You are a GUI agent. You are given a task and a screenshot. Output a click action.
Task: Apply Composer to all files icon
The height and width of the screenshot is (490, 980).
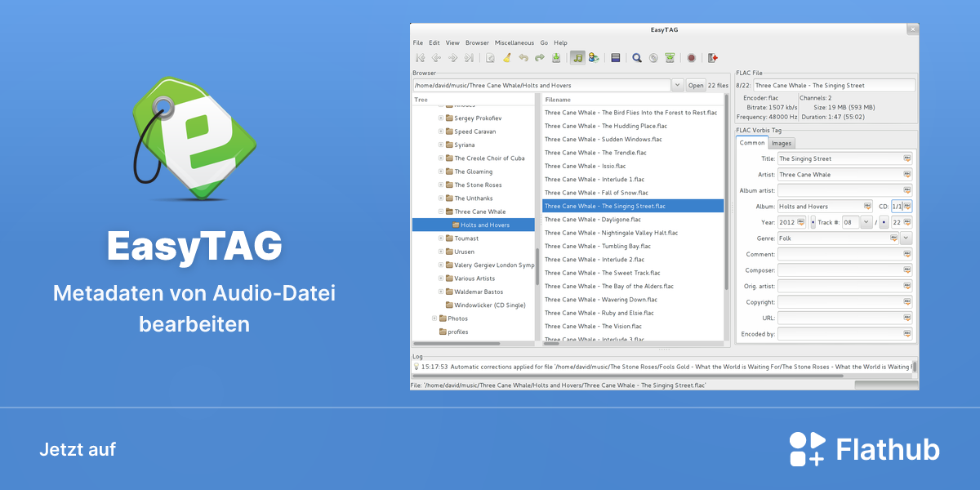pos(906,269)
